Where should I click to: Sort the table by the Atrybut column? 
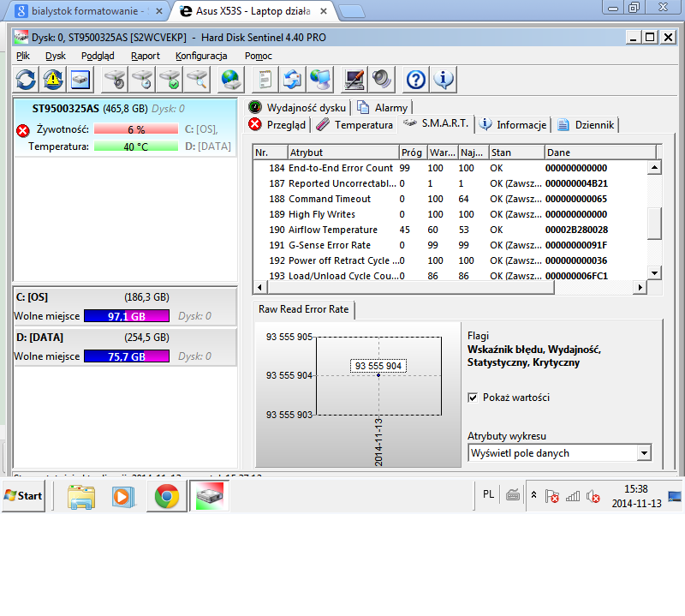coord(343,153)
